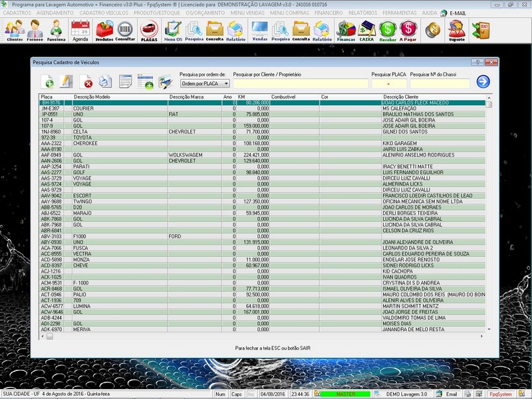532x399 pixels.
Task: Edit vehicle record pencil icon
Action: [66, 82]
